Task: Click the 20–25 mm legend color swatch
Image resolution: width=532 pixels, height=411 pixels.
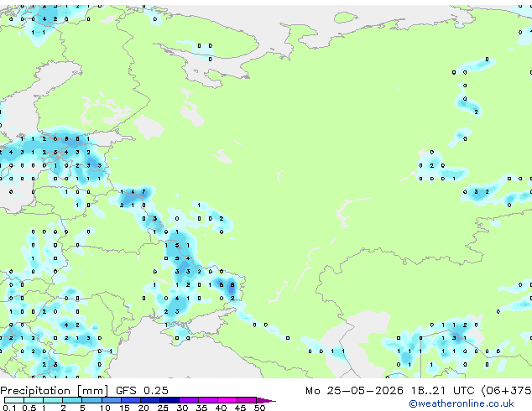Action: pyautogui.click(x=149, y=400)
